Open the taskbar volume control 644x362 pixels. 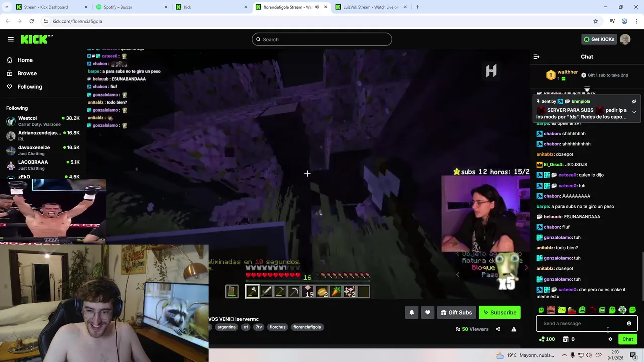point(589,355)
